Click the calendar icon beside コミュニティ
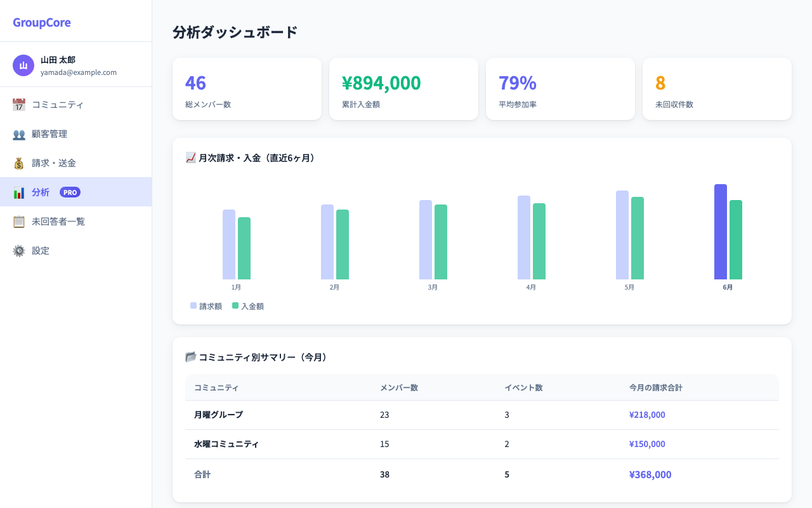This screenshot has width=812, height=508. click(19, 105)
